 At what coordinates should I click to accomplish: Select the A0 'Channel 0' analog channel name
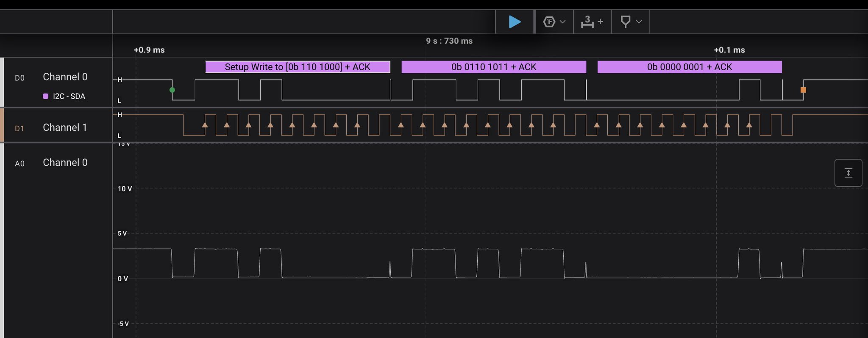[65, 163]
